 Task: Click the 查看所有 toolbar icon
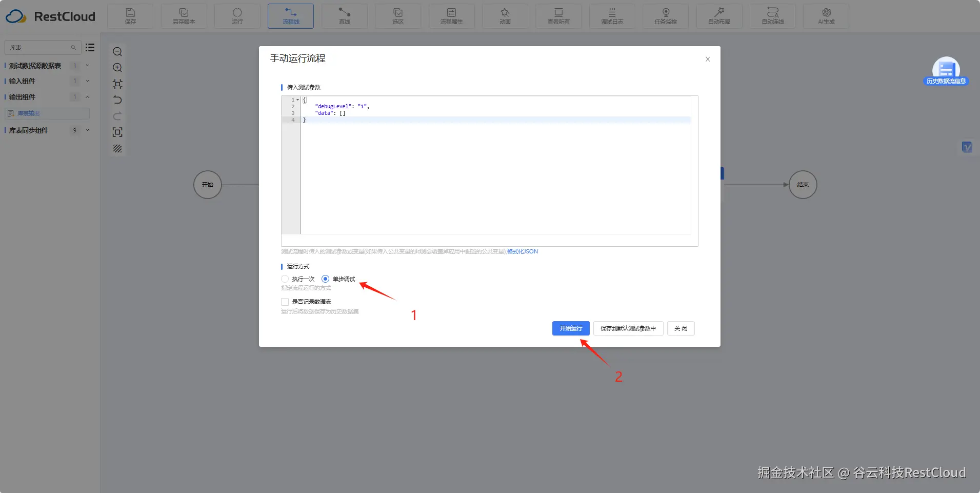[x=558, y=16]
